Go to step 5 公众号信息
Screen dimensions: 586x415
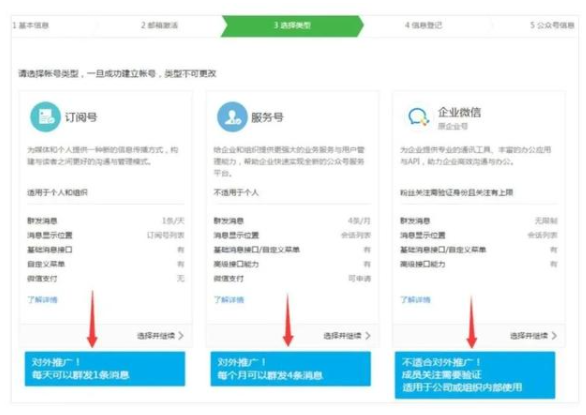[552, 25]
